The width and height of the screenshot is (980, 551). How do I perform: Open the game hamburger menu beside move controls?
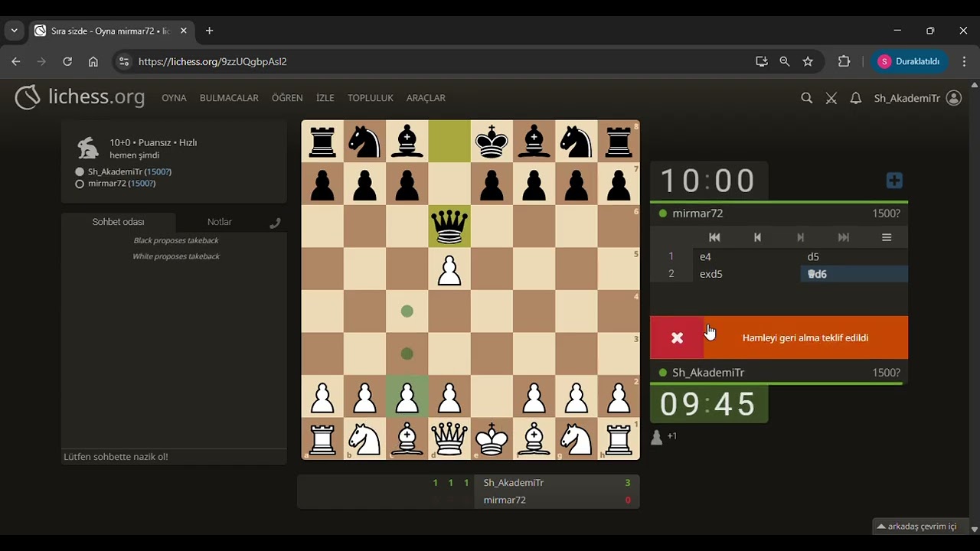(x=887, y=237)
